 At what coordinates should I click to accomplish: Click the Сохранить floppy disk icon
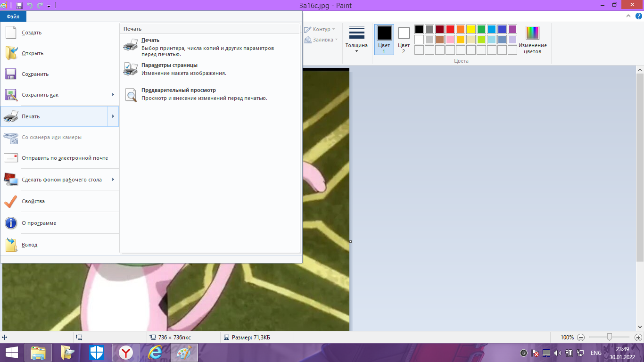click(11, 74)
